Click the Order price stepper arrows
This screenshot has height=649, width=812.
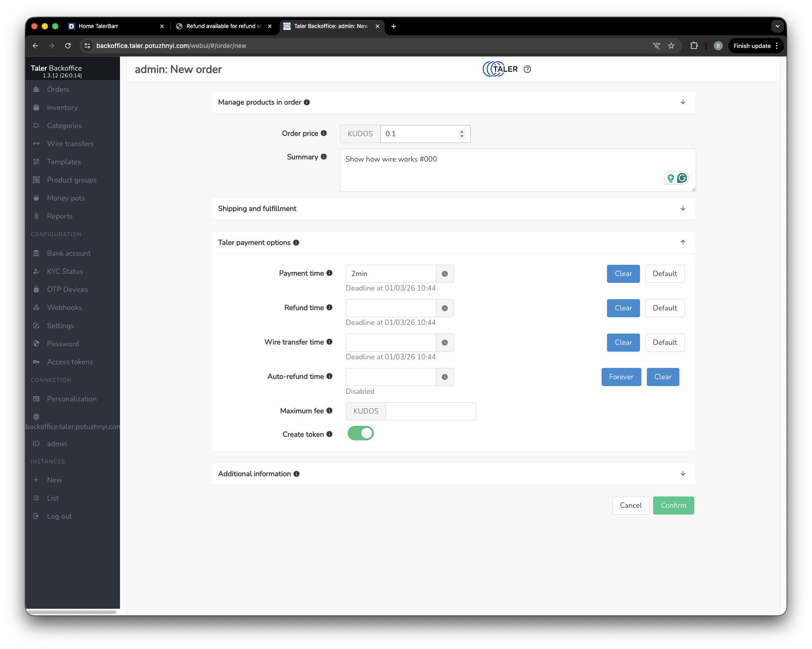click(x=462, y=134)
